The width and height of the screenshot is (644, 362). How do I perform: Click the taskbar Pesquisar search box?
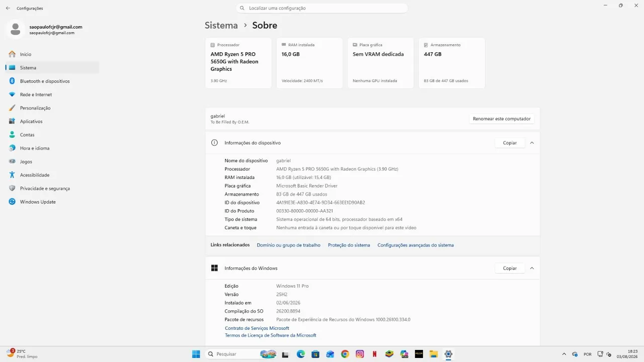242,354
